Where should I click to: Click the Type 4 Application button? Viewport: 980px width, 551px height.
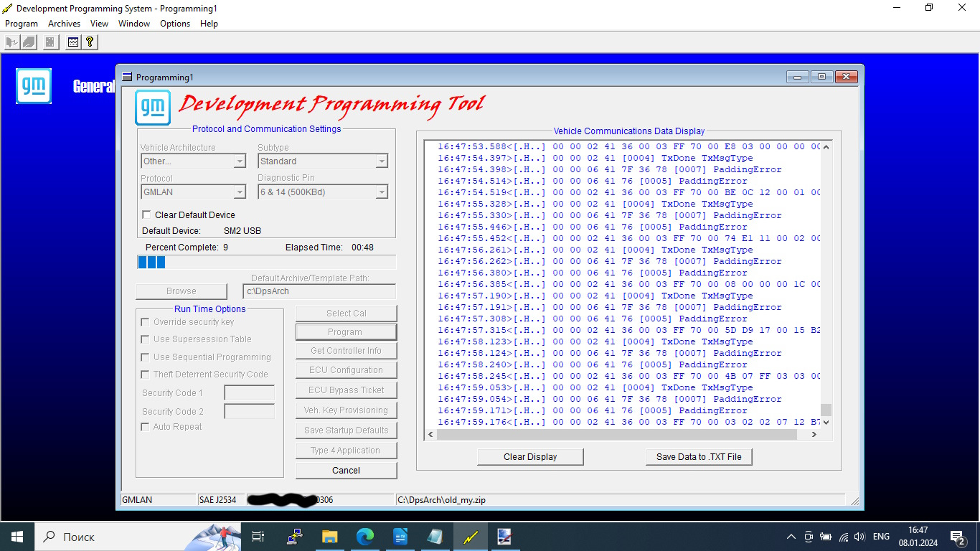click(346, 451)
